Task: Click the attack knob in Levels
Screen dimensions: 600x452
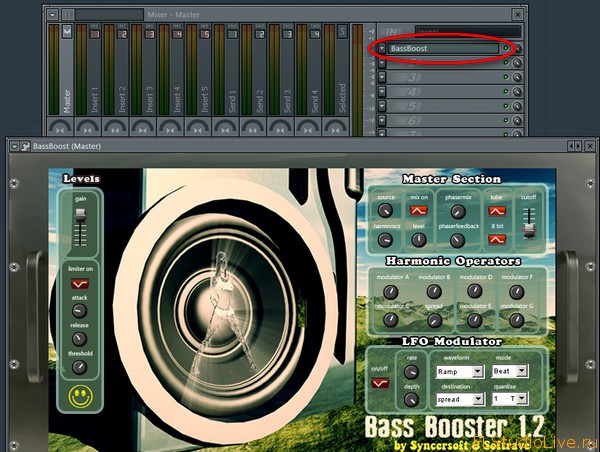Action: tap(80, 310)
